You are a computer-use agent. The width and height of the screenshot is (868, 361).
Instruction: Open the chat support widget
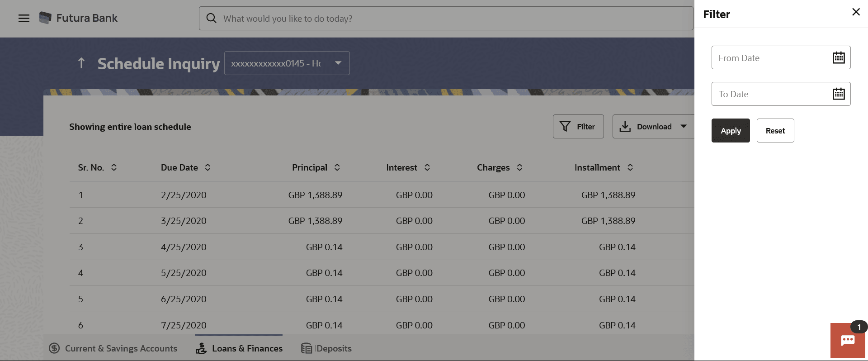(848, 340)
